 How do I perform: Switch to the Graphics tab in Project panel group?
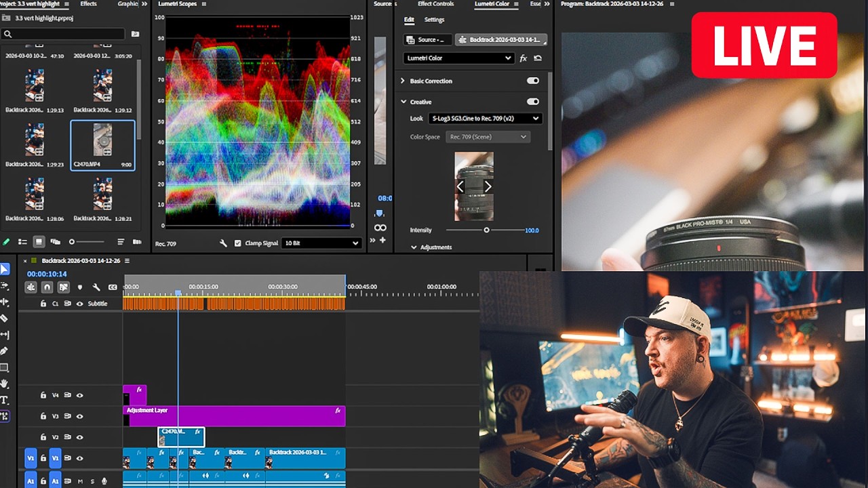[127, 4]
